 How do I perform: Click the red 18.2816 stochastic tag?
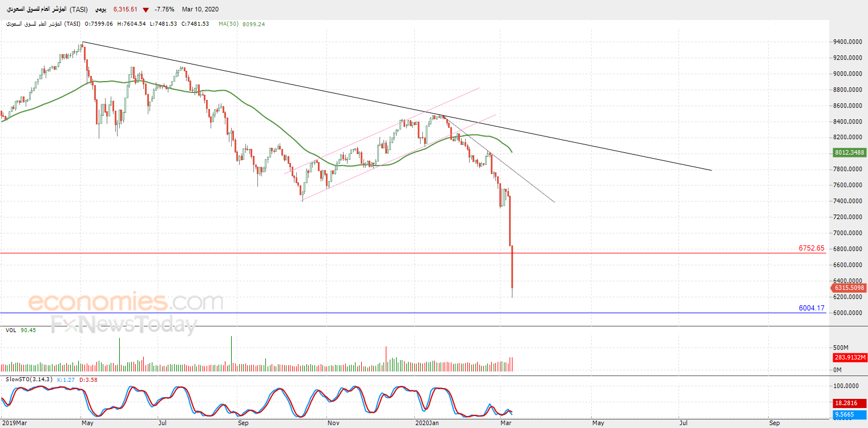coord(850,403)
